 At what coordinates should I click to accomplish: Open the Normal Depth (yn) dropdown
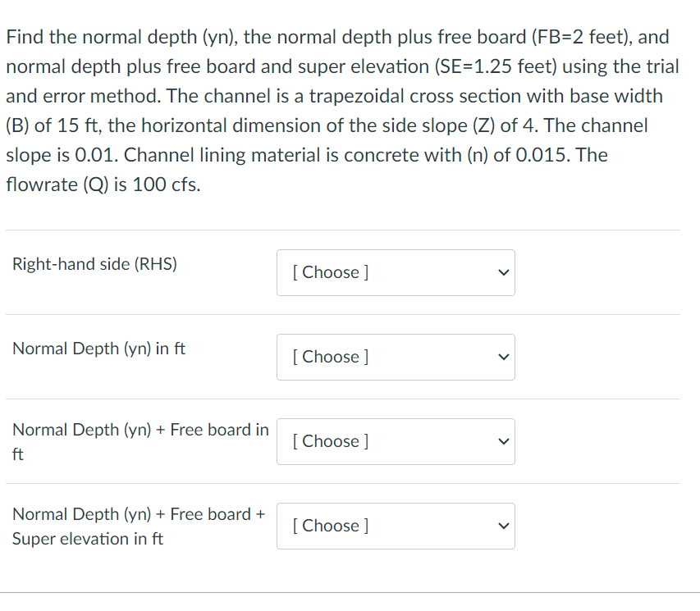tap(396, 357)
